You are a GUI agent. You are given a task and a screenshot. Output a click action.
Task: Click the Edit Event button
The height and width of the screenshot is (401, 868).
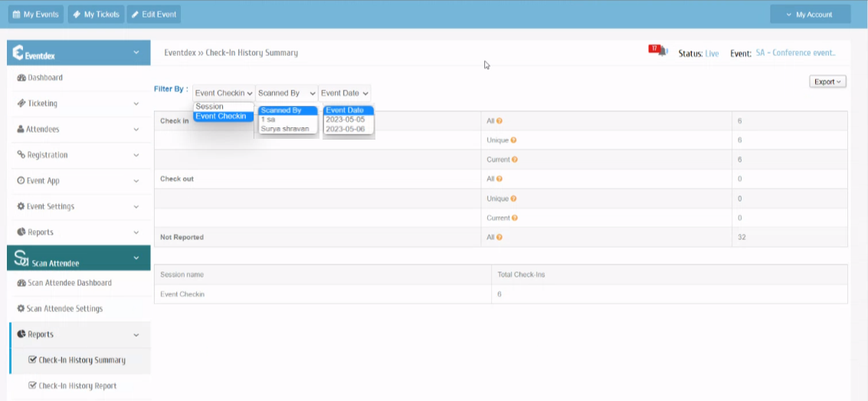coord(153,15)
